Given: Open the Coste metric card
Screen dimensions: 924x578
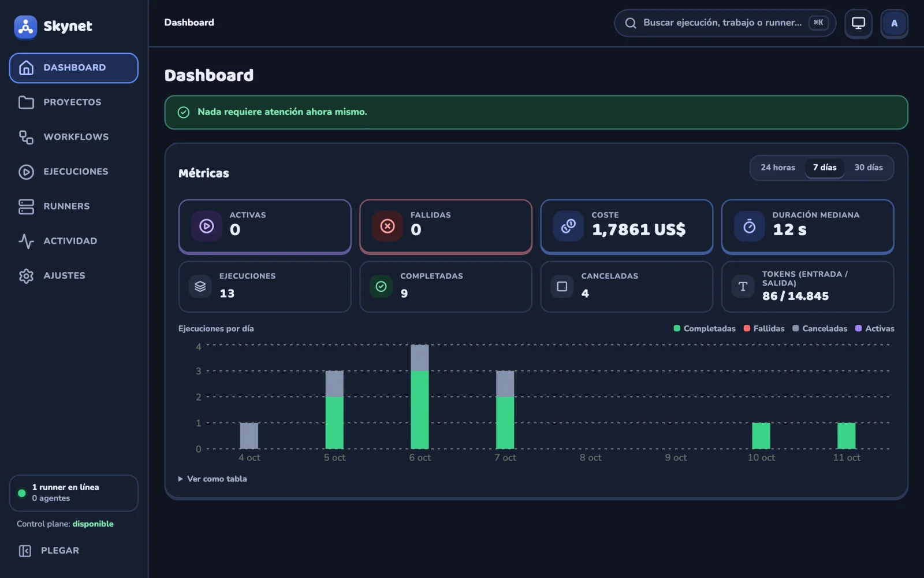Looking at the screenshot, I should coord(627,227).
